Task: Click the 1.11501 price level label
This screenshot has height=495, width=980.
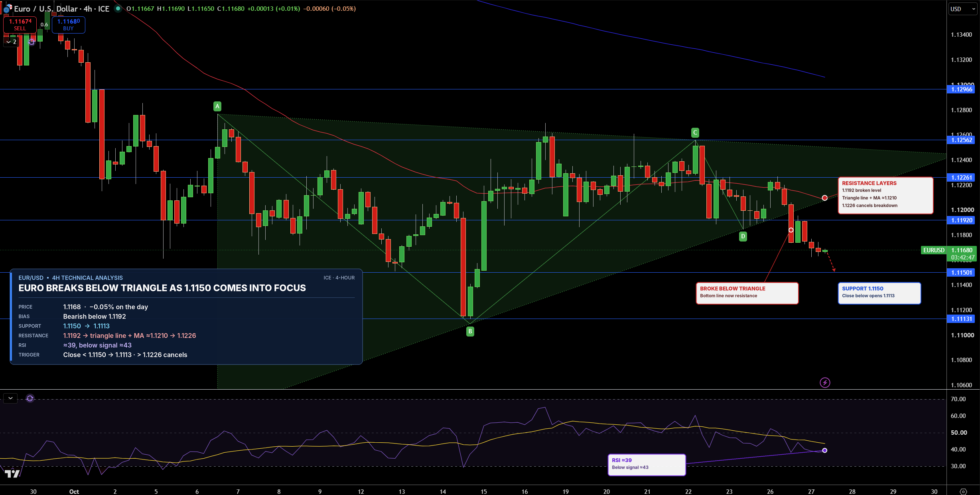Action: click(x=961, y=273)
